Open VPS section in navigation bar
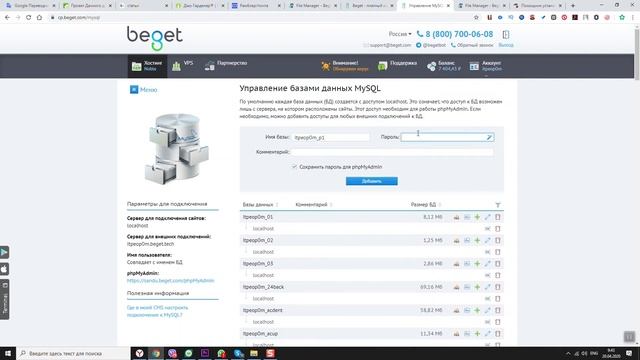640x360 pixels. (182, 66)
